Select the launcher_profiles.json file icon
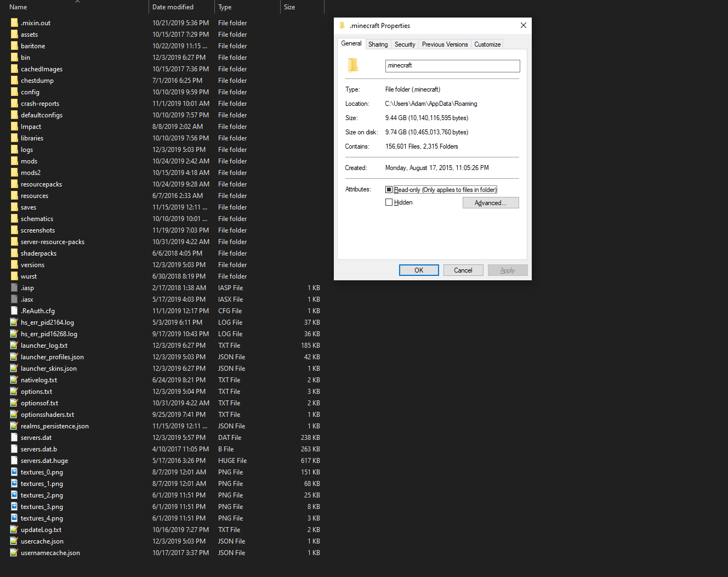Viewport: 728px width, 577px height. click(x=14, y=357)
